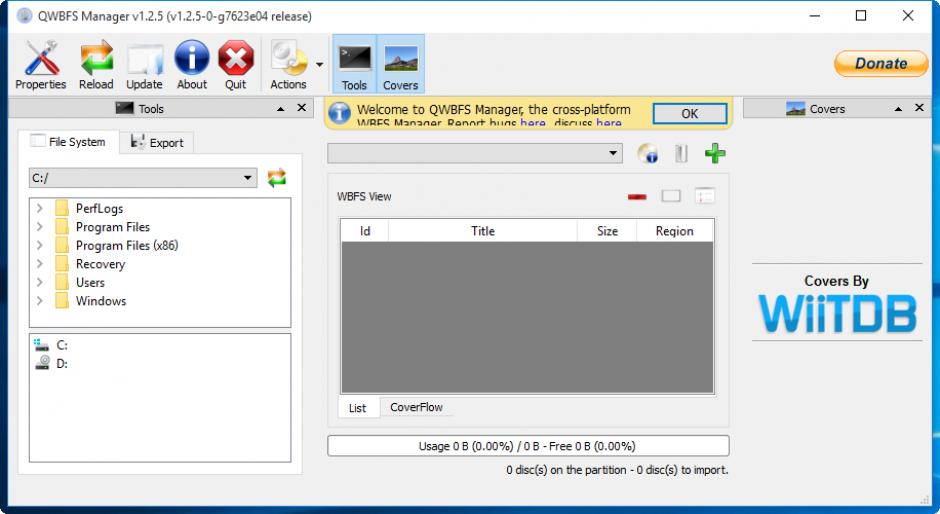Open the partition selection combo box
This screenshot has height=514, width=940.
click(x=475, y=153)
